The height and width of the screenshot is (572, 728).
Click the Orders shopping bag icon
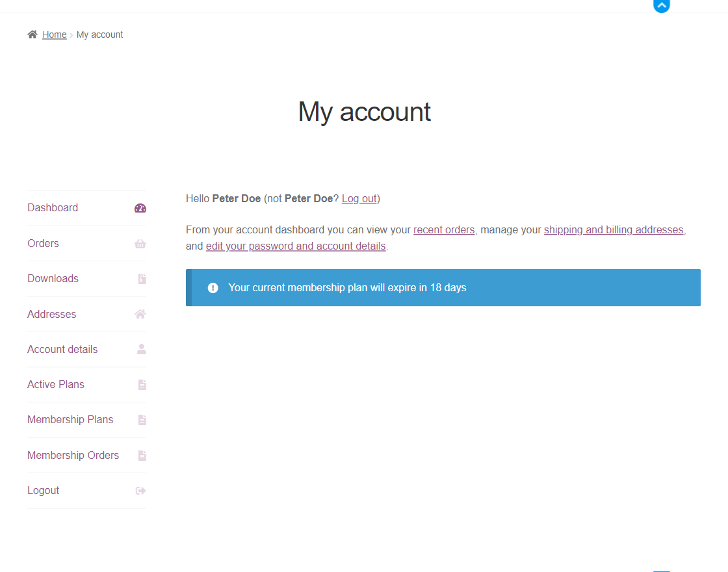pyautogui.click(x=140, y=243)
